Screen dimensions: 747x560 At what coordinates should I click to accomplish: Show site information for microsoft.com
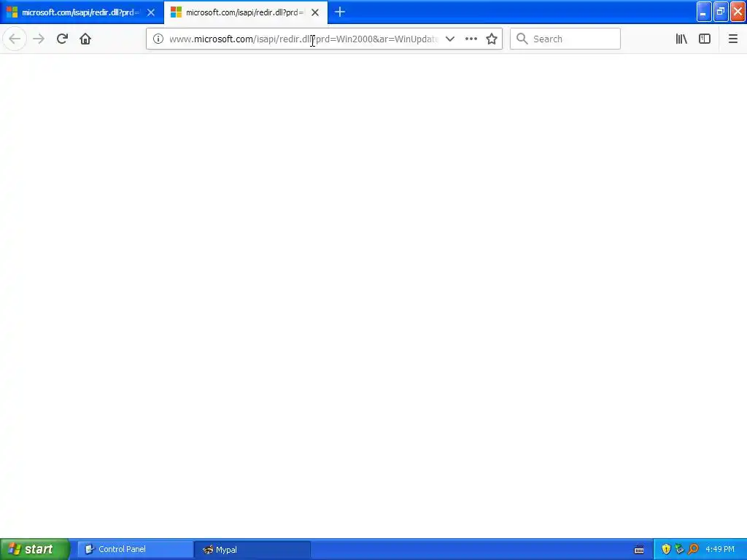point(158,39)
